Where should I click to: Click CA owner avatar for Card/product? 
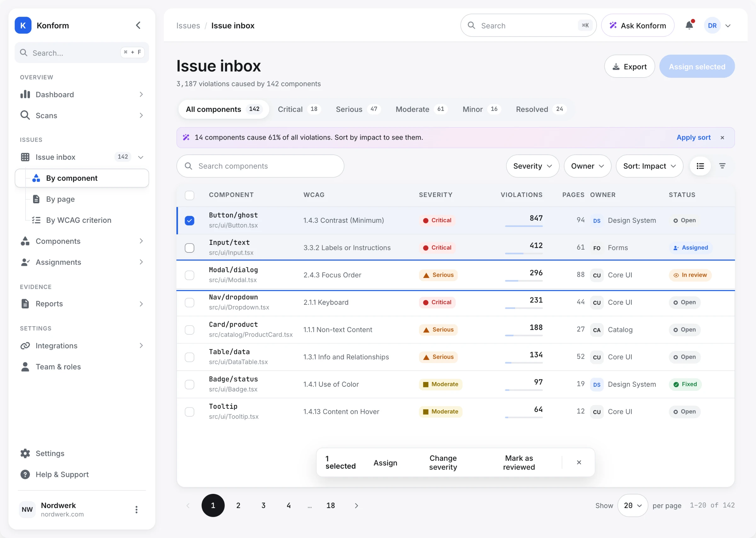pos(597,330)
